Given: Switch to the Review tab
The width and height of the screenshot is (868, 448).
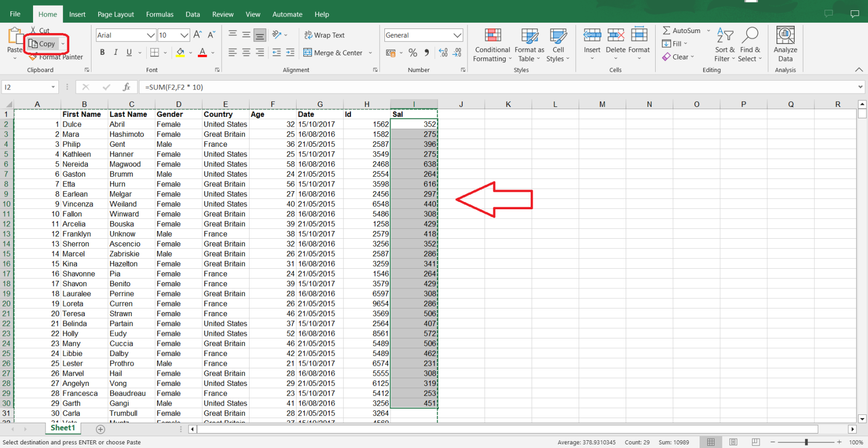Looking at the screenshot, I should tap(223, 14).
